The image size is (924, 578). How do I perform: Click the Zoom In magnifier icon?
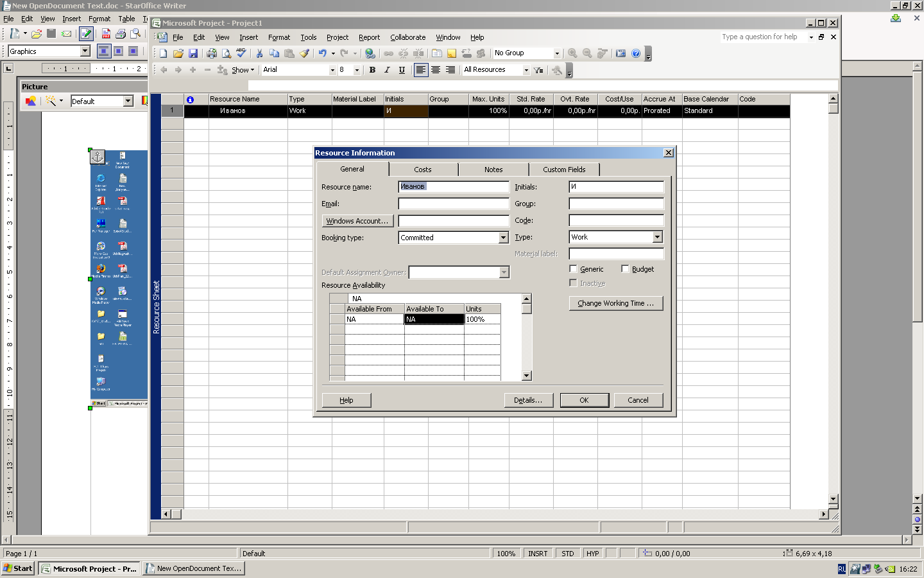(x=572, y=53)
